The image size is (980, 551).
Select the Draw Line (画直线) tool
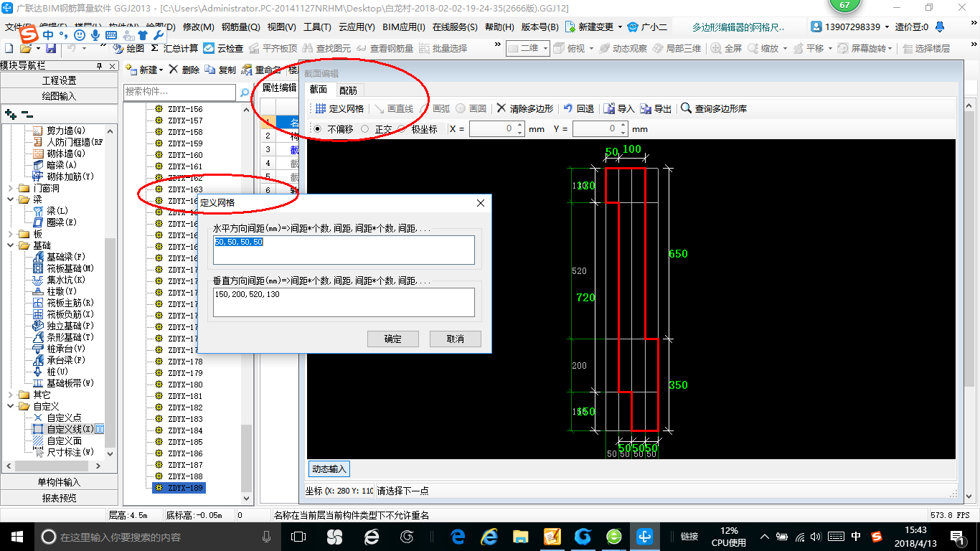(x=394, y=109)
